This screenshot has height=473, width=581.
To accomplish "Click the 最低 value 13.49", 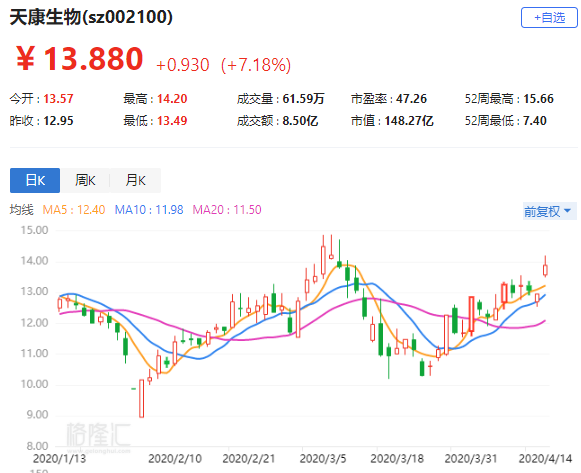I will point(172,121).
